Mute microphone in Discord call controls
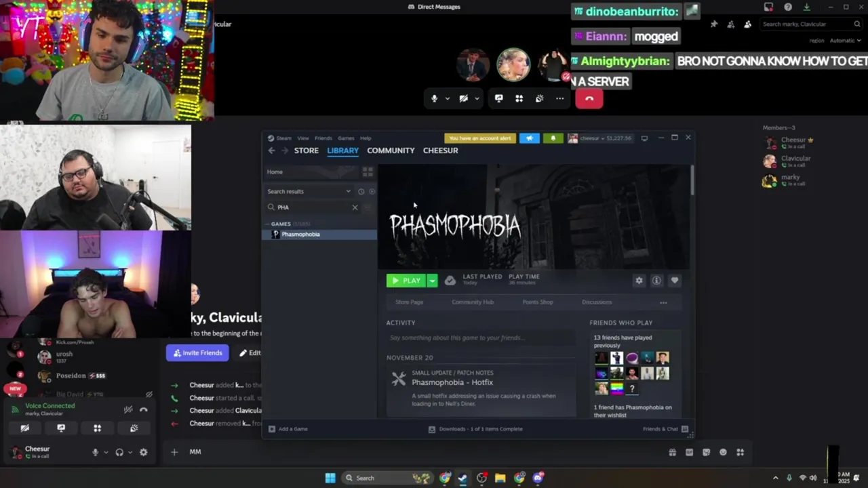The image size is (868, 488). (x=435, y=99)
